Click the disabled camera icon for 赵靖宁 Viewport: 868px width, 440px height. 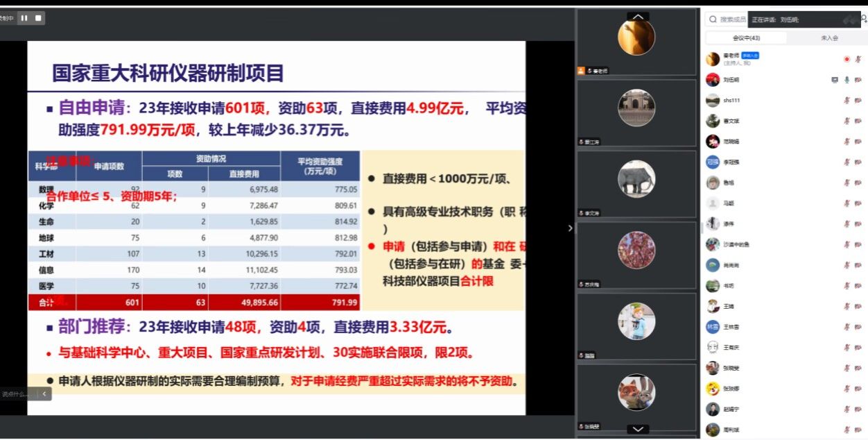(x=858, y=409)
